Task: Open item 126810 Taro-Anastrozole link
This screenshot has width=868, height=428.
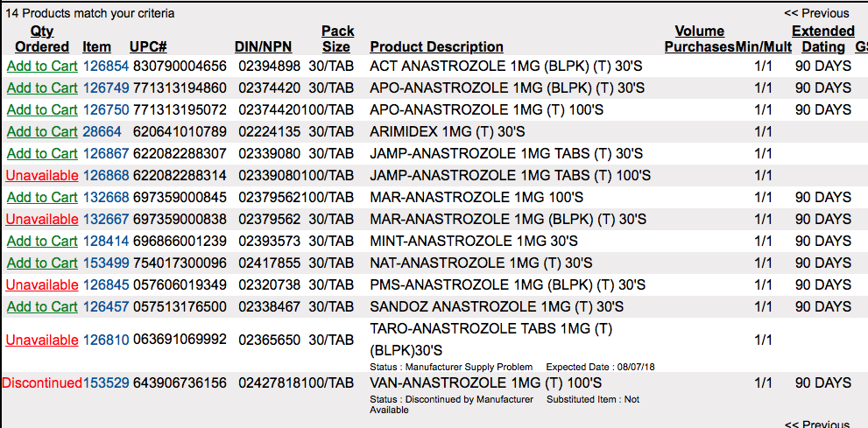Action: [105, 340]
